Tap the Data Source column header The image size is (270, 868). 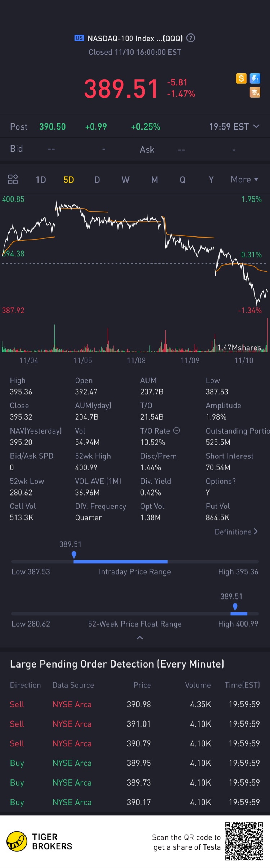(x=73, y=685)
